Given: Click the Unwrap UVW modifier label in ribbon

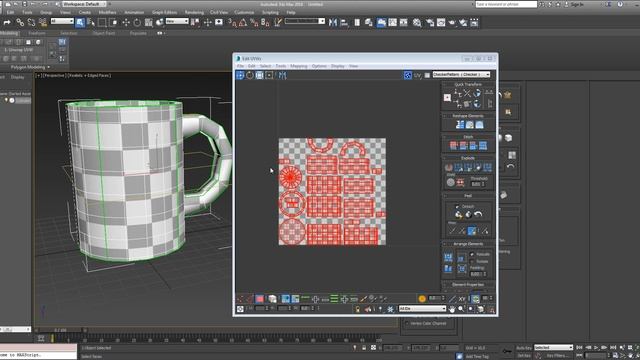Looking at the screenshot, I should [18, 50].
